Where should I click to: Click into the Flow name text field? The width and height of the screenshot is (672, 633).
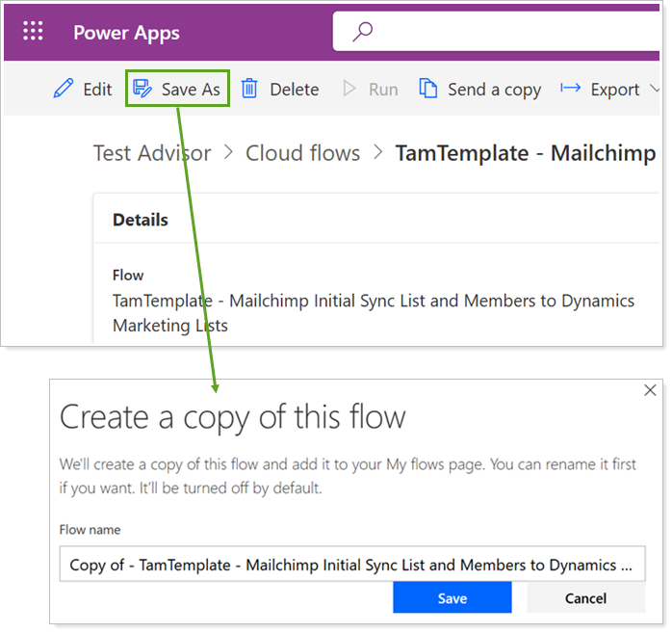[x=351, y=566]
